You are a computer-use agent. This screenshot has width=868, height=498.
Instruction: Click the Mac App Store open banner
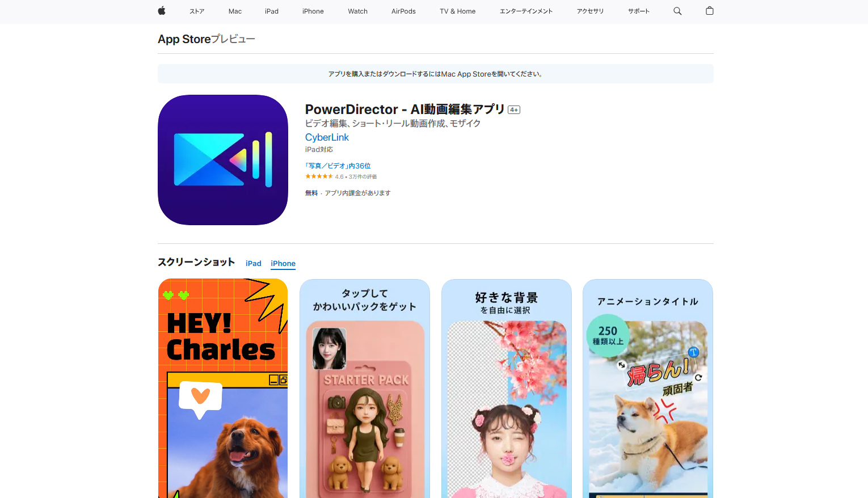coord(435,74)
